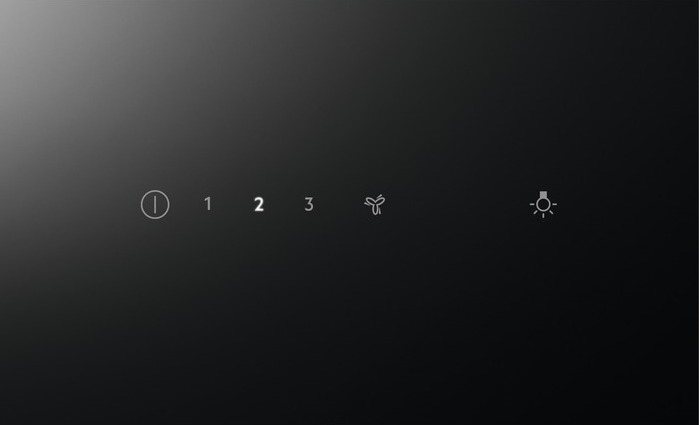This screenshot has width=699, height=425.
Task: Set extraction to maximum numbered level 3
Action: [x=309, y=204]
